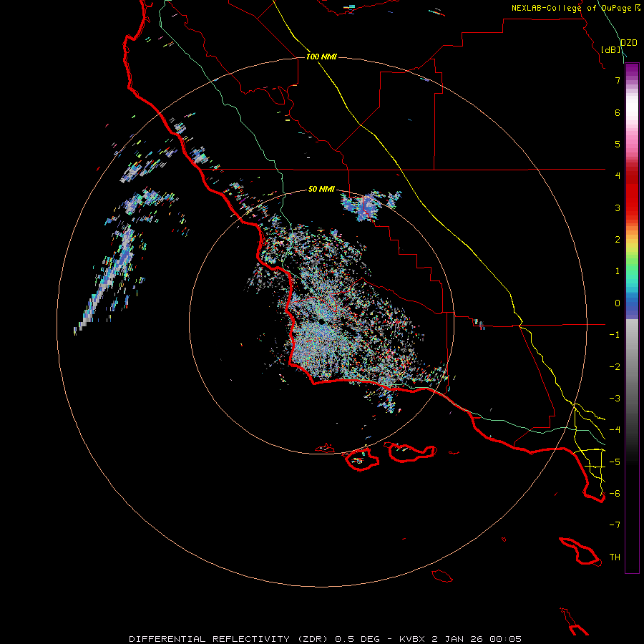Click the KVBX station identifier in caption
The image size is (644, 644).
click(413, 639)
